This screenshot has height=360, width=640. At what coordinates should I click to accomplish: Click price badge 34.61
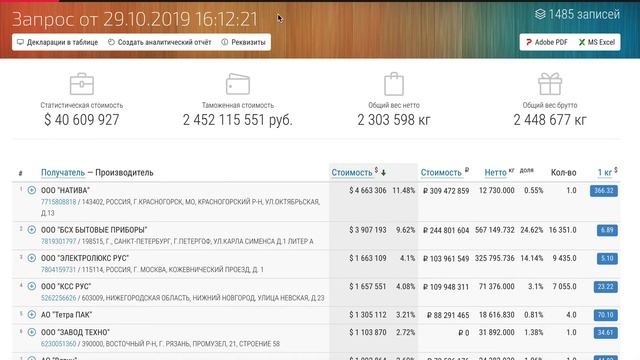point(605,333)
